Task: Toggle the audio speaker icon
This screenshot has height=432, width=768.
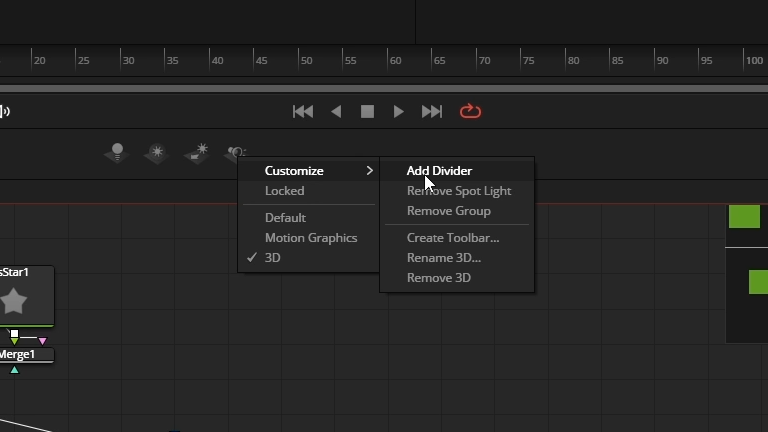Action: pos(5,111)
